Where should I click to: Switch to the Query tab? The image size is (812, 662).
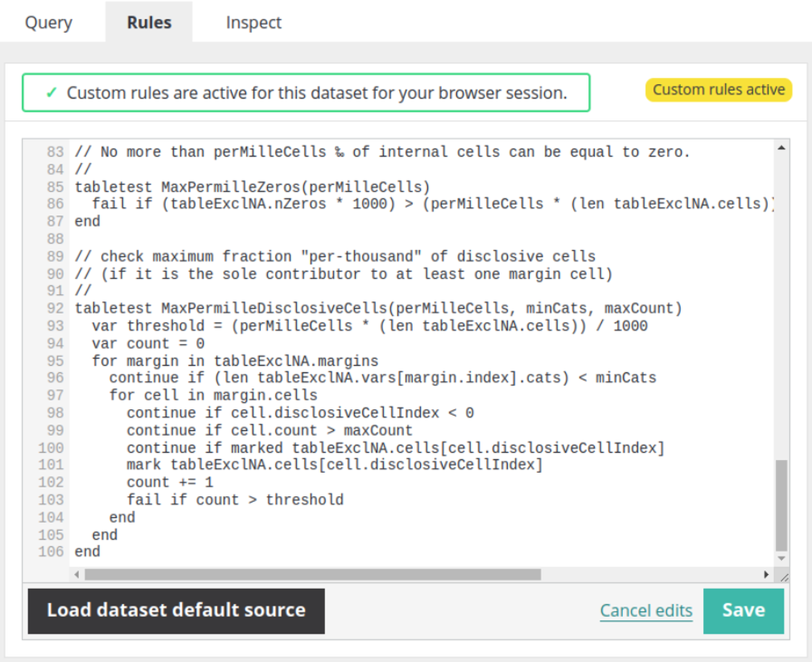click(49, 23)
